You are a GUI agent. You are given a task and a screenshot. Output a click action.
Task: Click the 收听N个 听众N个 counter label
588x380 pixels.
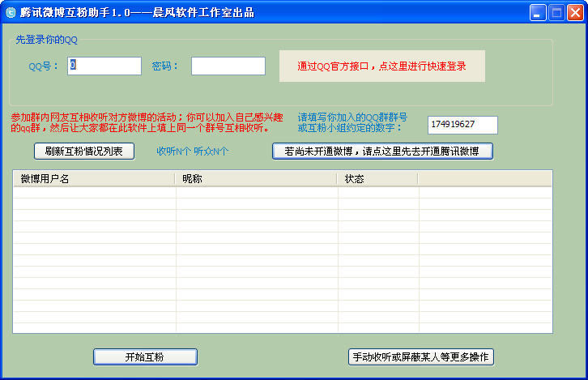coord(192,151)
